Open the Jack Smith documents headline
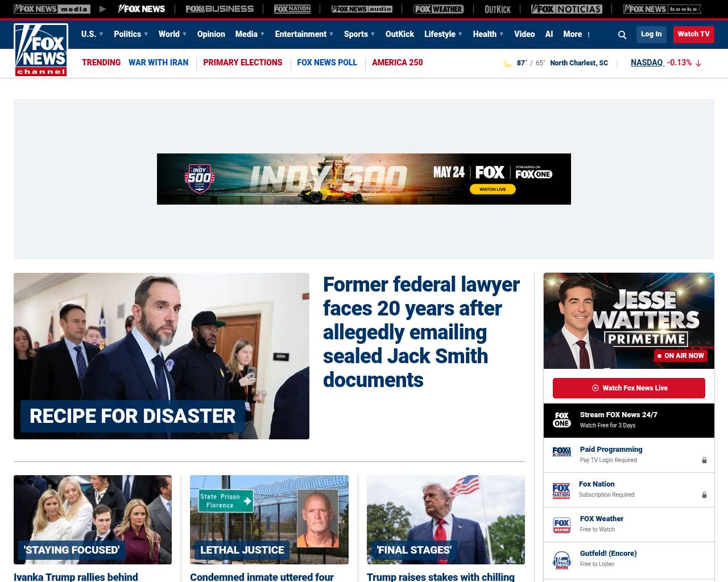Image resolution: width=728 pixels, height=582 pixels. coord(421,332)
